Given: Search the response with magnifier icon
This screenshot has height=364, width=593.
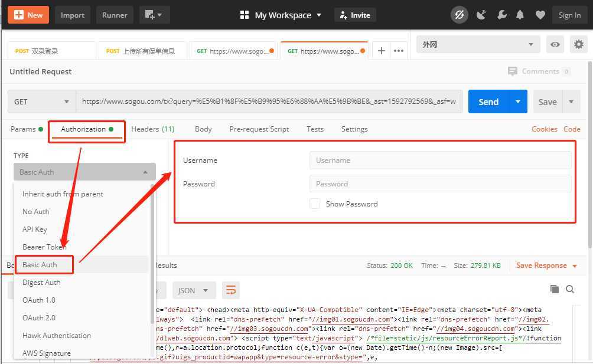Looking at the screenshot, I should tap(570, 289).
